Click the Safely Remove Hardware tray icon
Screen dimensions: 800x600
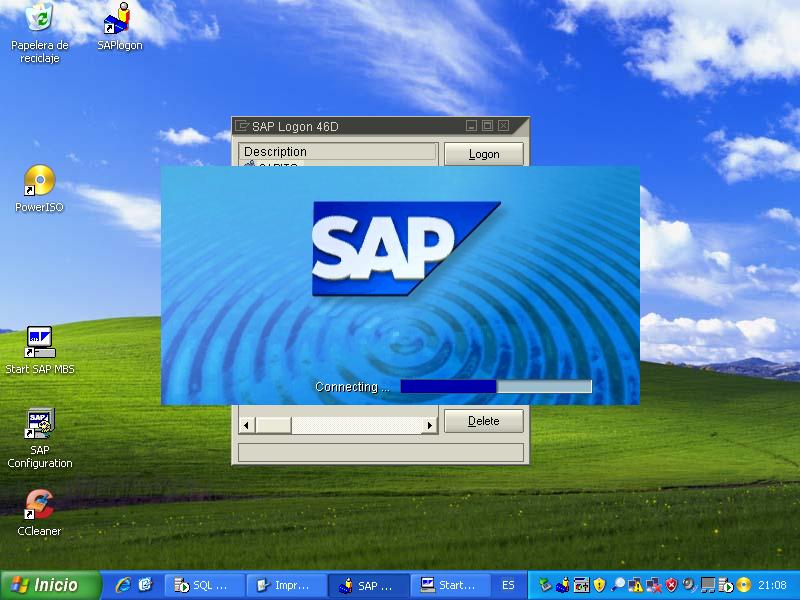(545, 585)
